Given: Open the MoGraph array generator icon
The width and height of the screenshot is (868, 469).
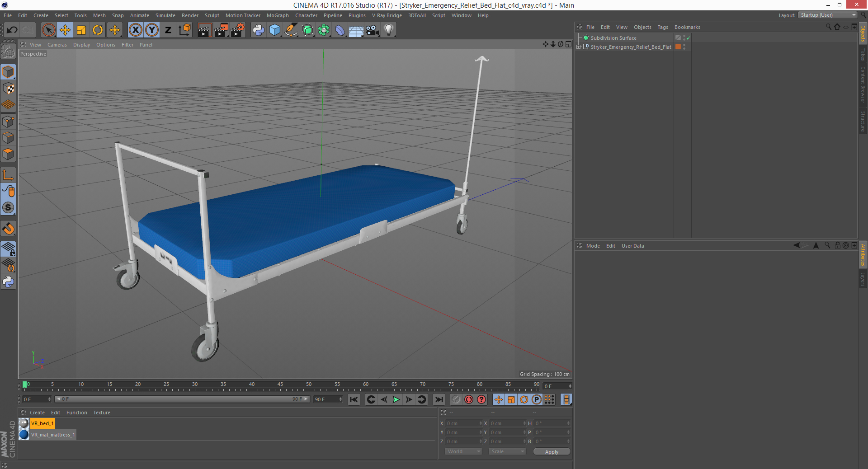Looking at the screenshot, I should [x=324, y=30].
